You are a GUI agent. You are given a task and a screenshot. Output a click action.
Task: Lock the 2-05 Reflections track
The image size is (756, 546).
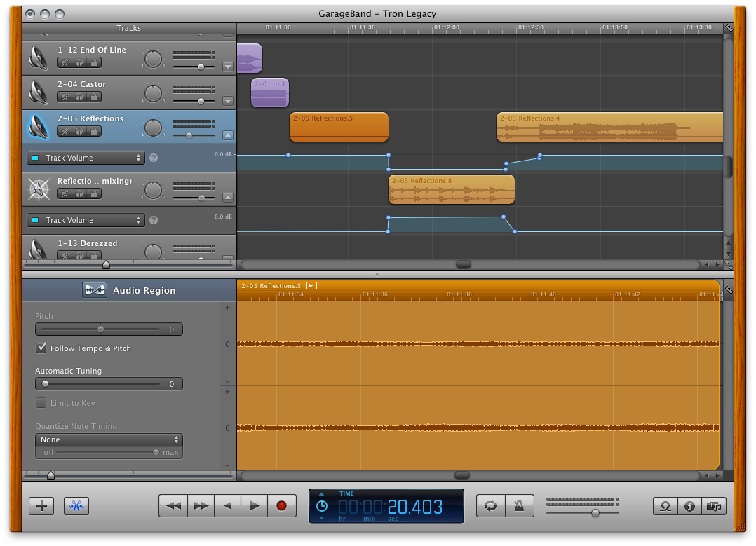(x=94, y=131)
